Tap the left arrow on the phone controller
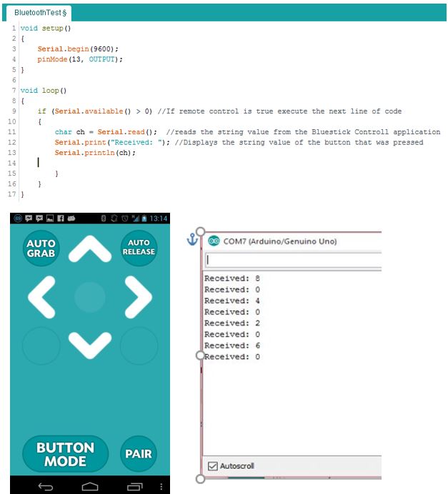Viewport: 448px width, 494px height. 41,297
